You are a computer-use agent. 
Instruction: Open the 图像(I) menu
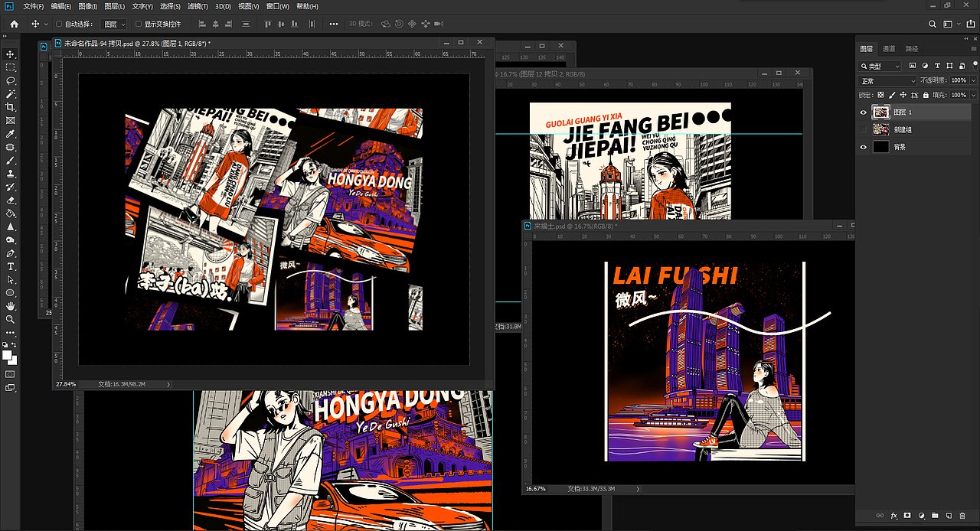88,6
